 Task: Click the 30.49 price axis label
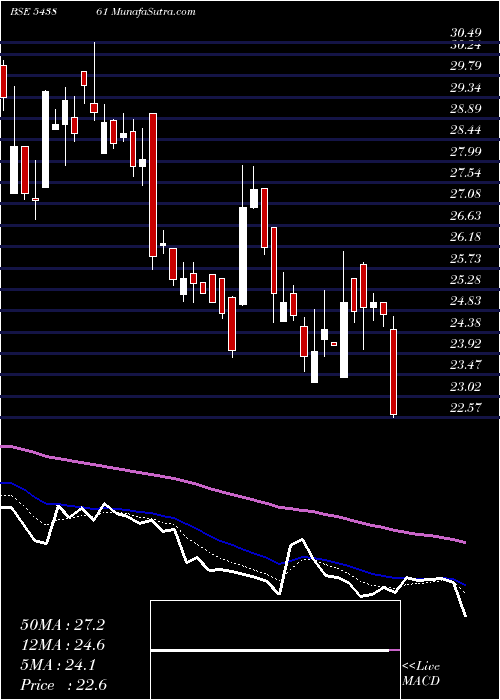466,33
